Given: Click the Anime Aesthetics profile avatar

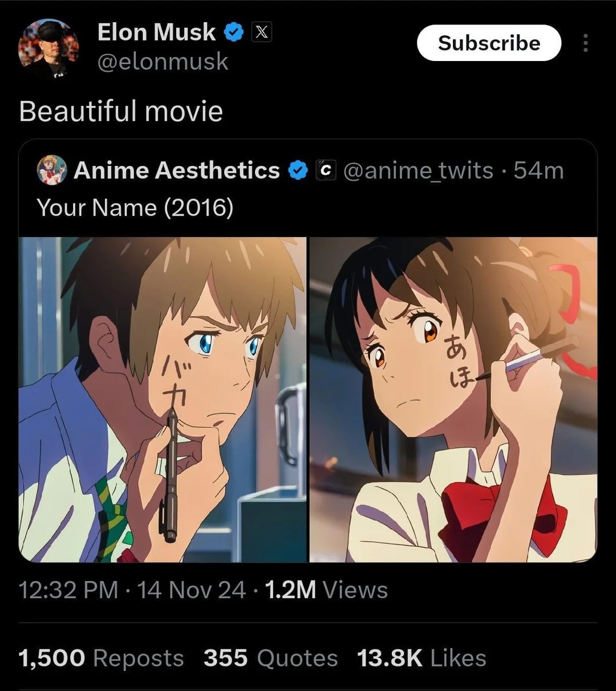Looking at the screenshot, I should click(52, 170).
